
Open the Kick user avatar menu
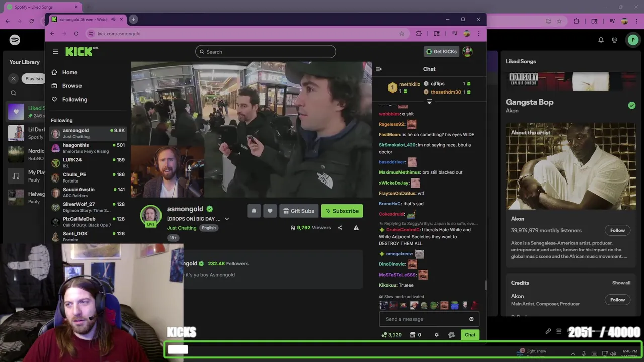[467, 51]
